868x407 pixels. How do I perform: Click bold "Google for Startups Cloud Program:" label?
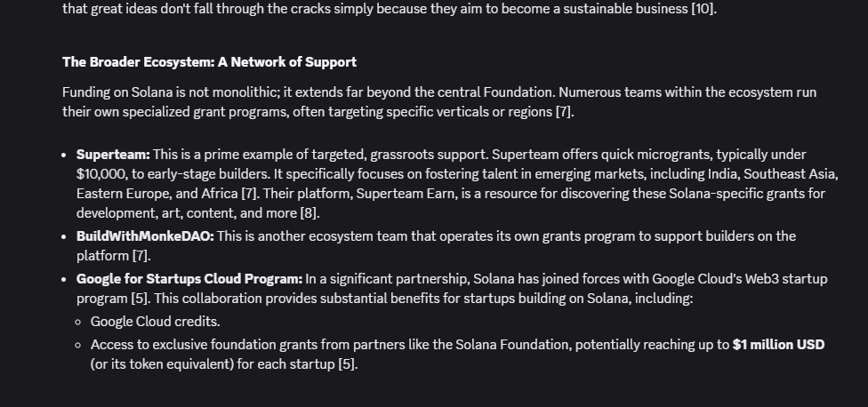[189, 279]
